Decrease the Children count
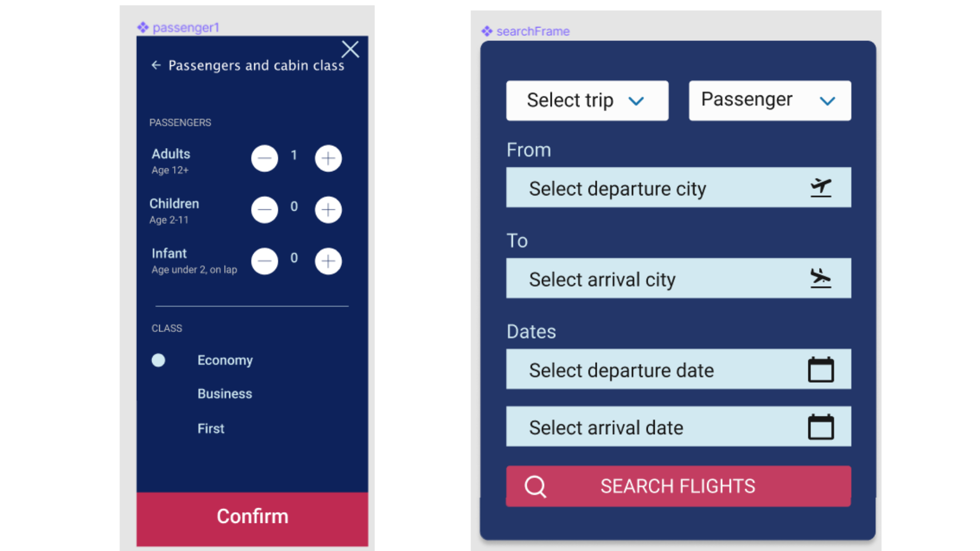The image size is (980, 551). [264, 210]
